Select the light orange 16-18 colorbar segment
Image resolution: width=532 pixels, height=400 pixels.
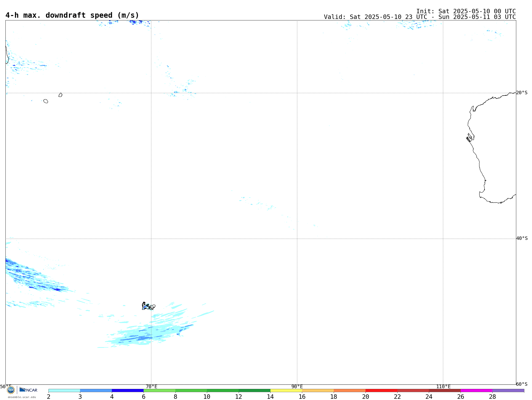pos(318,390)
